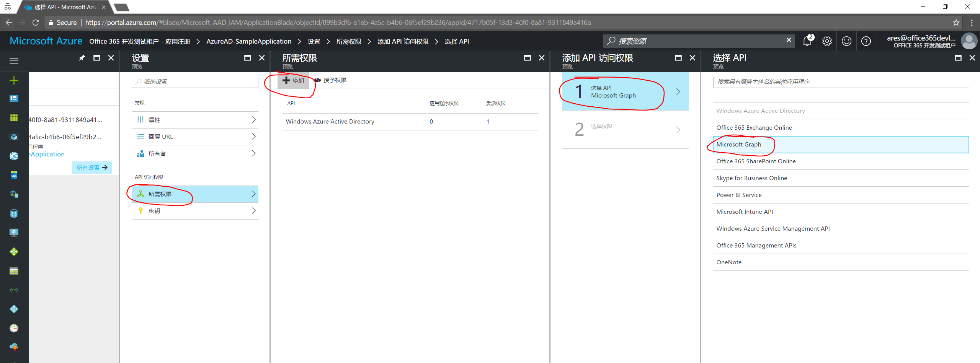Open the help question mark icon
This screenshot has width=980, height=363.
coord(866,41)
